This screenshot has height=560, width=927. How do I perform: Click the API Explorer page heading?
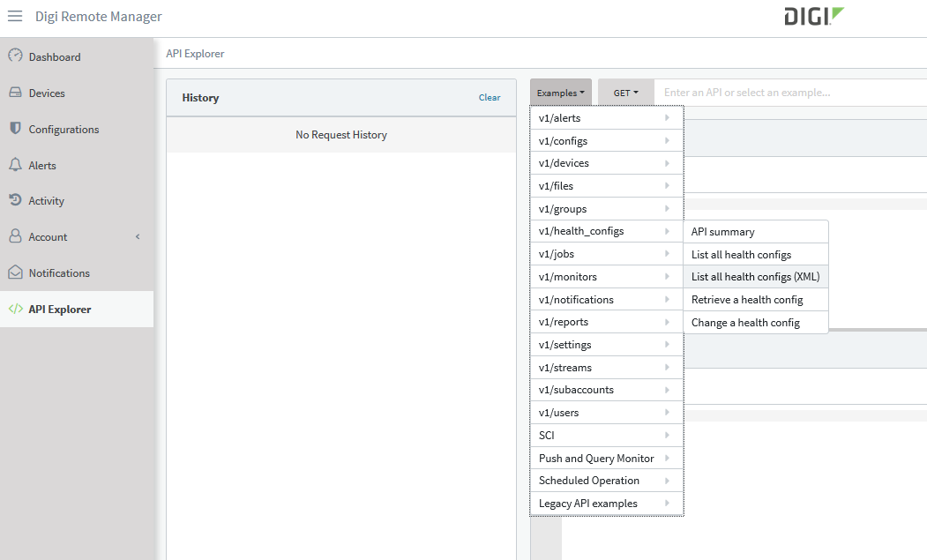195,53
